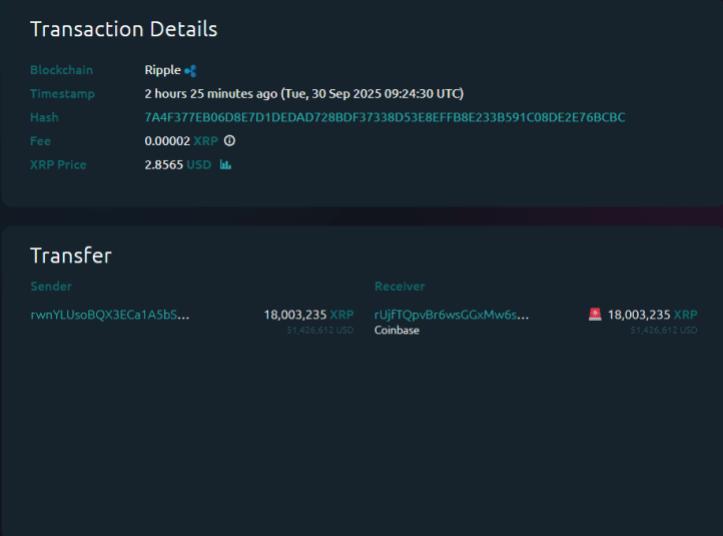Click the receiver's 18,003,235 XRP amount
The height and width of the screenshot is (536, 723).
tap(652, 314)
